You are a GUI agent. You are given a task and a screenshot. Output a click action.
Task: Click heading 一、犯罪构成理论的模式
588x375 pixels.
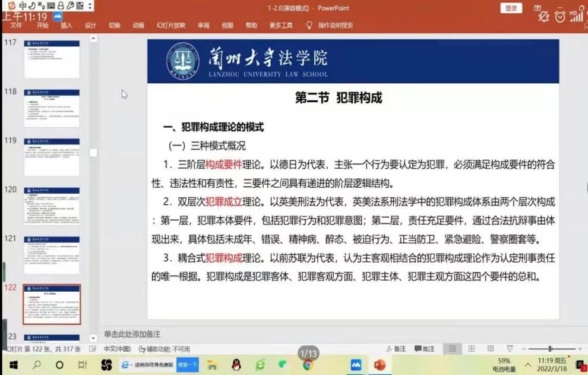[x=213, y=127]
